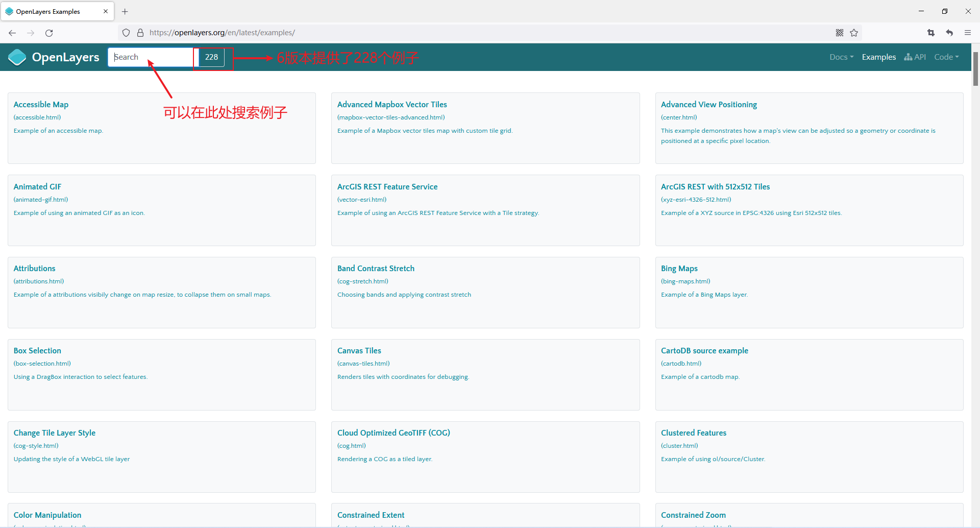Click the (accessible.html) file name

pos(37,117)
